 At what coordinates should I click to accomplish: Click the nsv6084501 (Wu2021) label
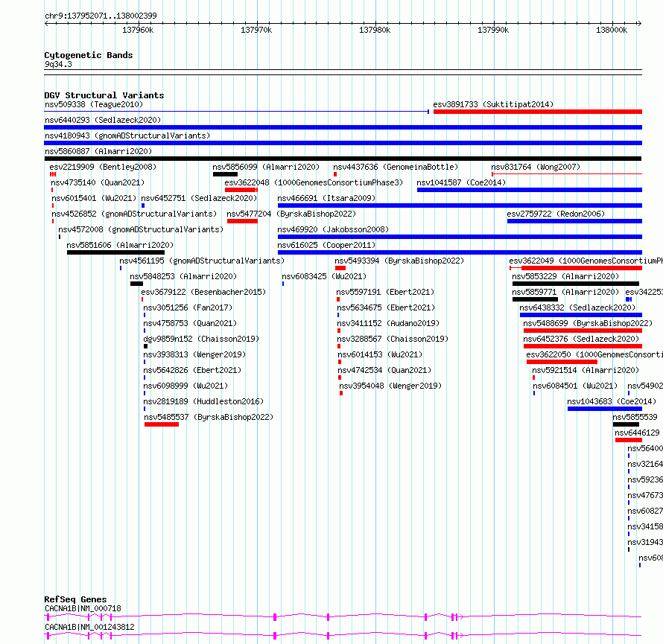[x=575, y=386]
